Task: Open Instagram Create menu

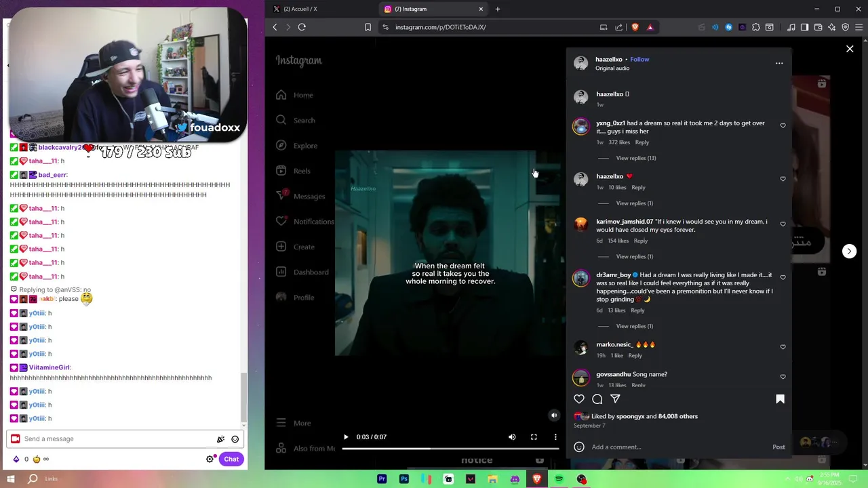Action: 295,247
